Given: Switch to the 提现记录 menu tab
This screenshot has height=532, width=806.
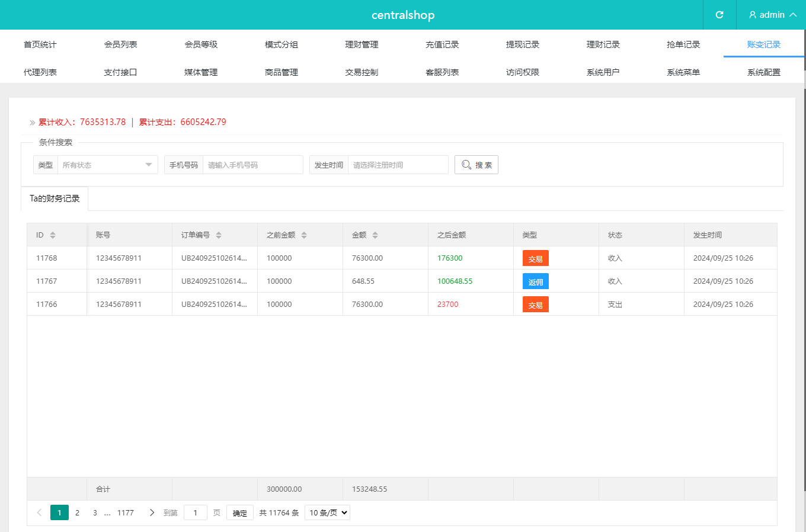Looking at the screenshot, I should [522, 44].
